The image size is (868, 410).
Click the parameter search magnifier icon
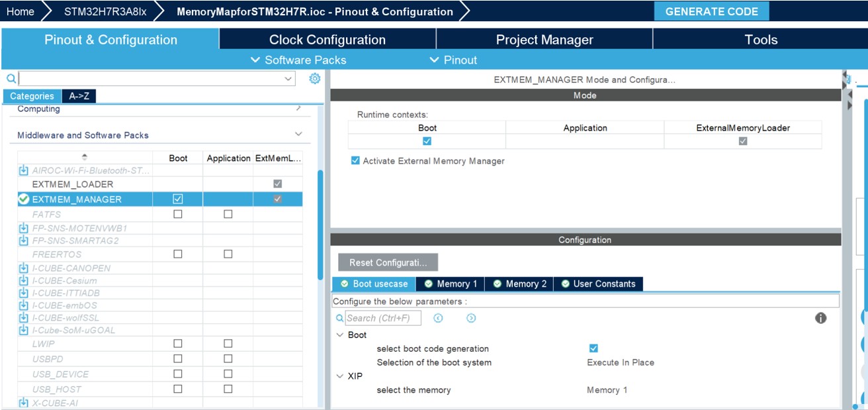click(x=340, y=319)
